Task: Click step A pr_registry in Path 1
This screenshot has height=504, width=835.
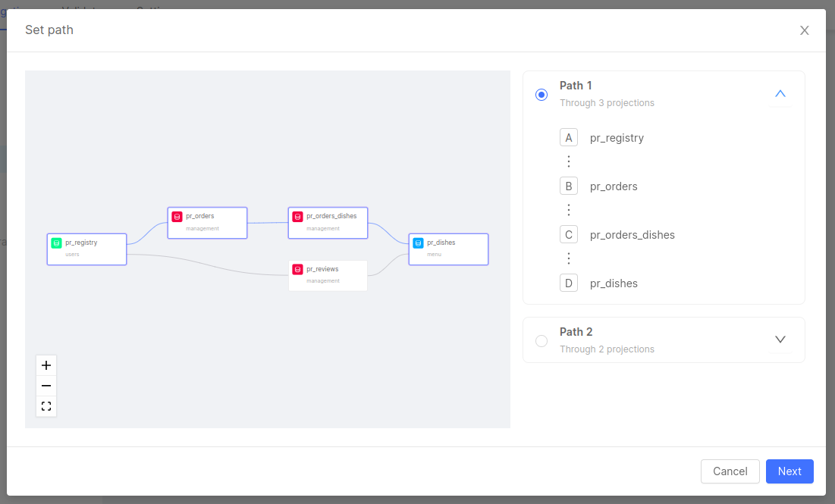Action: click(617, 138)
